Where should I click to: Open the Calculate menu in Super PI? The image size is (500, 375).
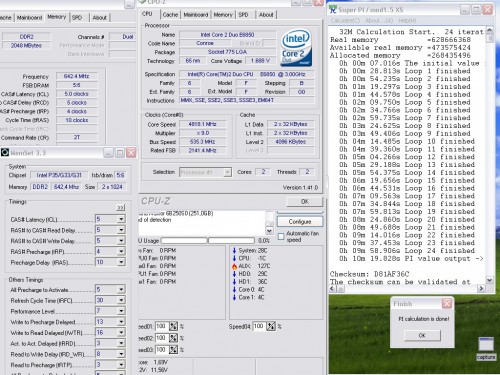345,21
